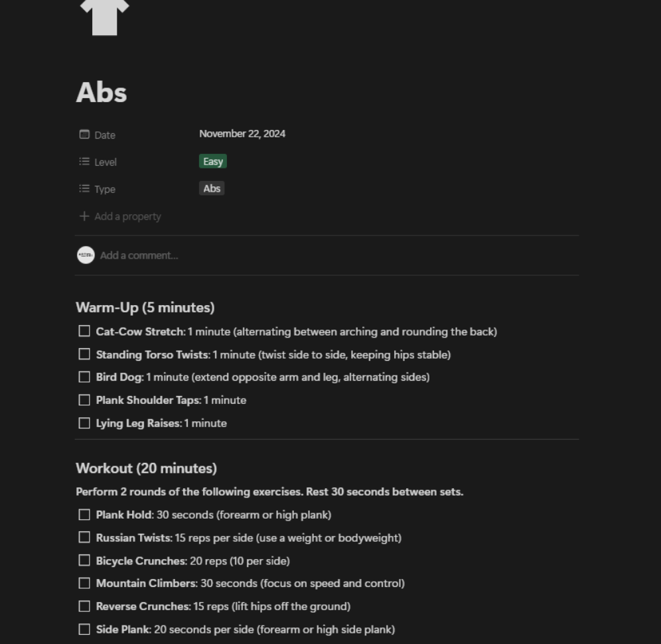Click the list icon beside Type property

(84, 188)
